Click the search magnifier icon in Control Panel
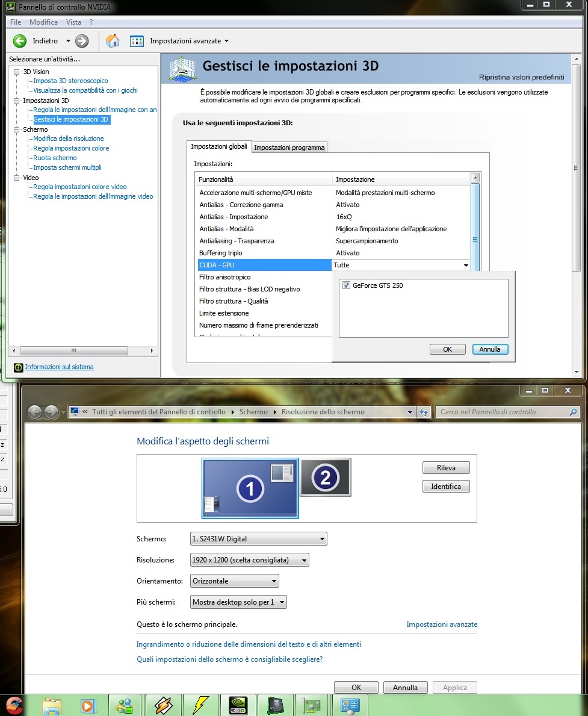The width and height of the screenshot is (588, 716). tap(574, 412)
